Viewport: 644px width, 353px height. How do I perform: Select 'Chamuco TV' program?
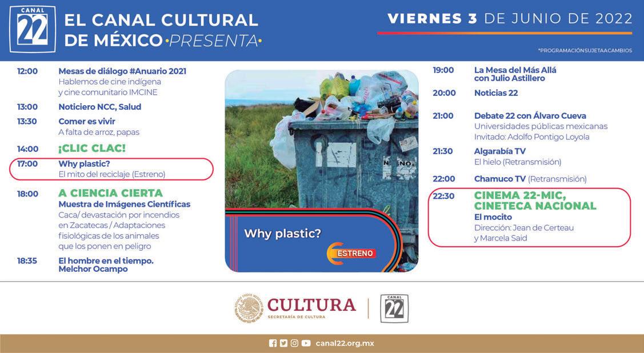[x=500, y=179]
